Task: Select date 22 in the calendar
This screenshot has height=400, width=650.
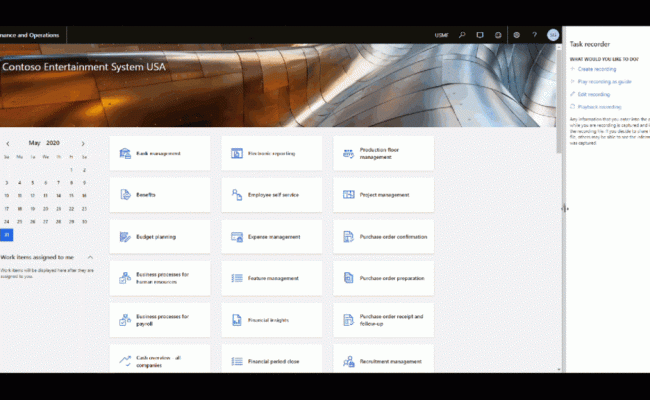Action: [71, 209]
